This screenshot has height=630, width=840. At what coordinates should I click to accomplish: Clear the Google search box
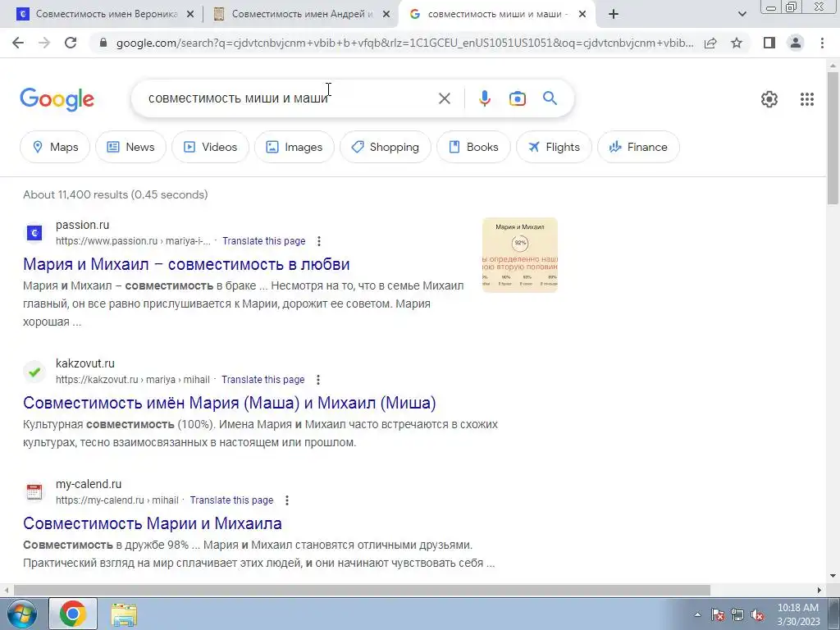[x=444, y=98]
